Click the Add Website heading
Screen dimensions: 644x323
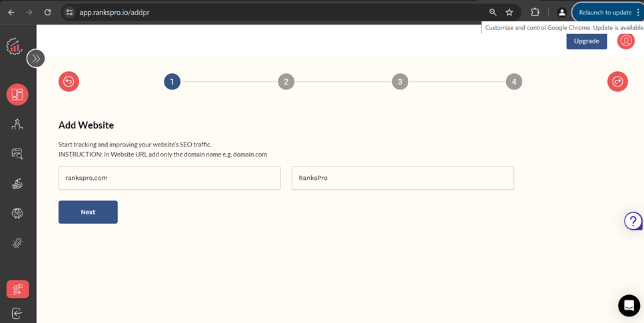click(87, 125)
